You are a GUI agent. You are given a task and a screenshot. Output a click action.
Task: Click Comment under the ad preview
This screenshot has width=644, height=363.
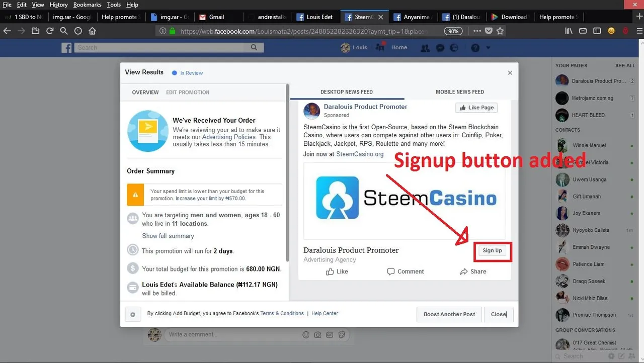406,271
